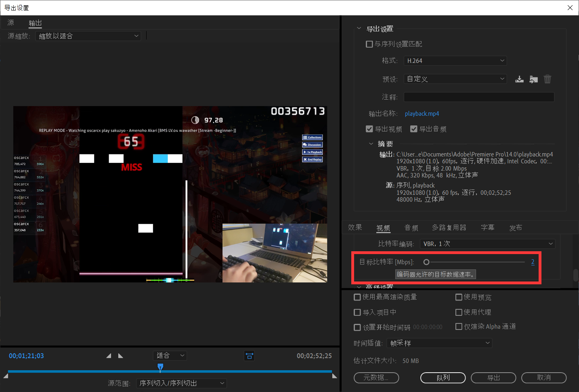
Task: Click the Set In Point triangle marker
Action: pyautogui.click(x=109, y=356)
